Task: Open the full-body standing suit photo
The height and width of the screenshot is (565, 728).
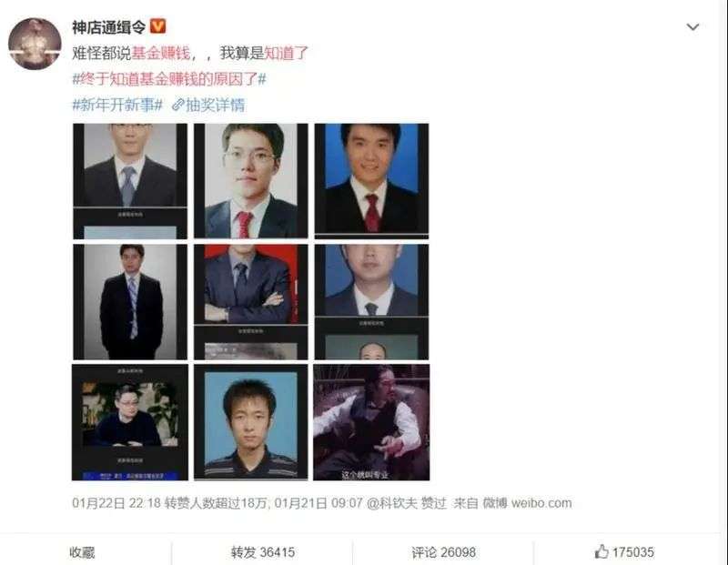Action: coord(130,302)
